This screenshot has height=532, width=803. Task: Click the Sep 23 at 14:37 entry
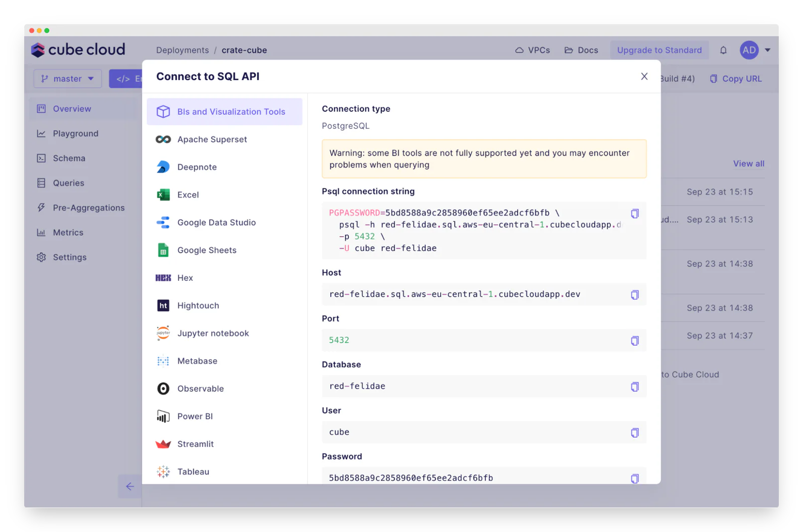[x=720, y=335]
